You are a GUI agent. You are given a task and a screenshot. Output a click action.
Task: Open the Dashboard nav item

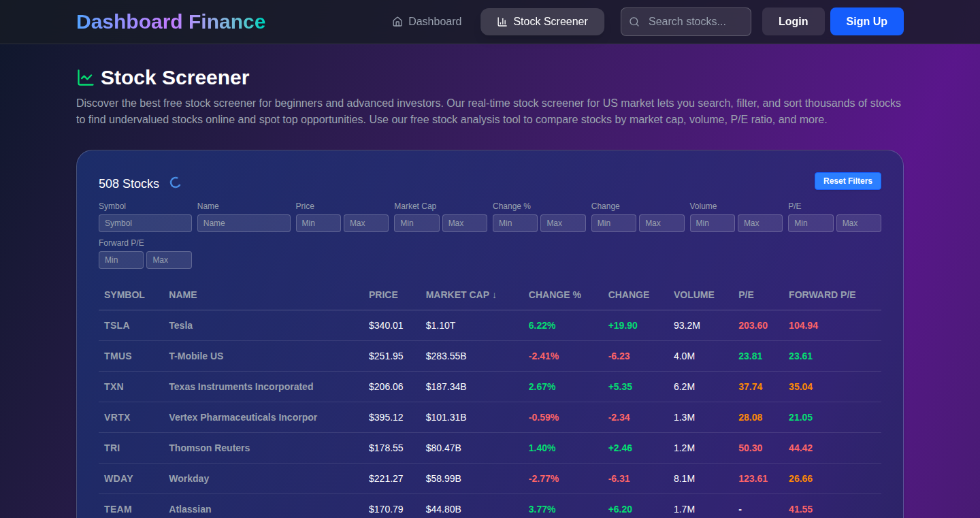tap(427, 22)
